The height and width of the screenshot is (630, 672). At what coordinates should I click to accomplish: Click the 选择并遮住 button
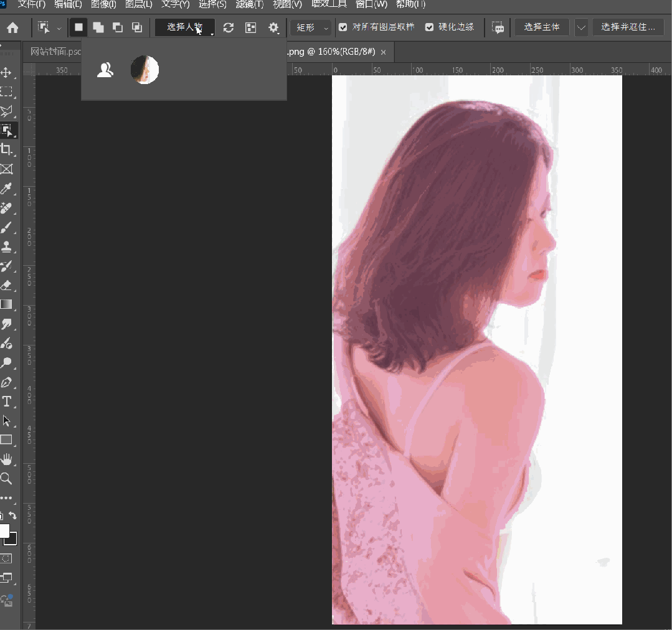click(x=628, y=27)
